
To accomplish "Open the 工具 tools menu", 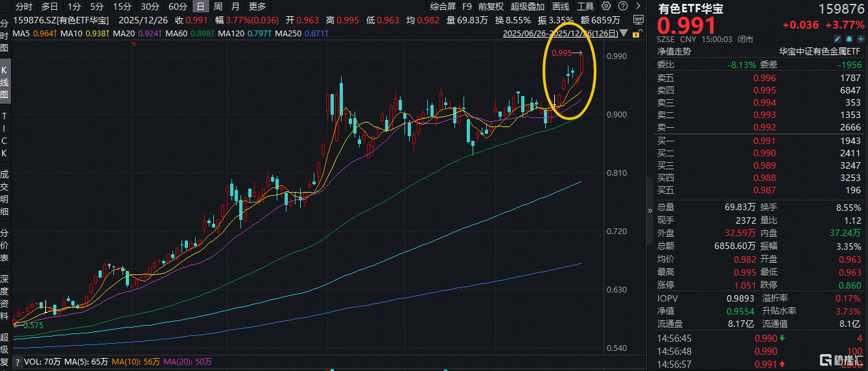I will [x=585, y=6].
